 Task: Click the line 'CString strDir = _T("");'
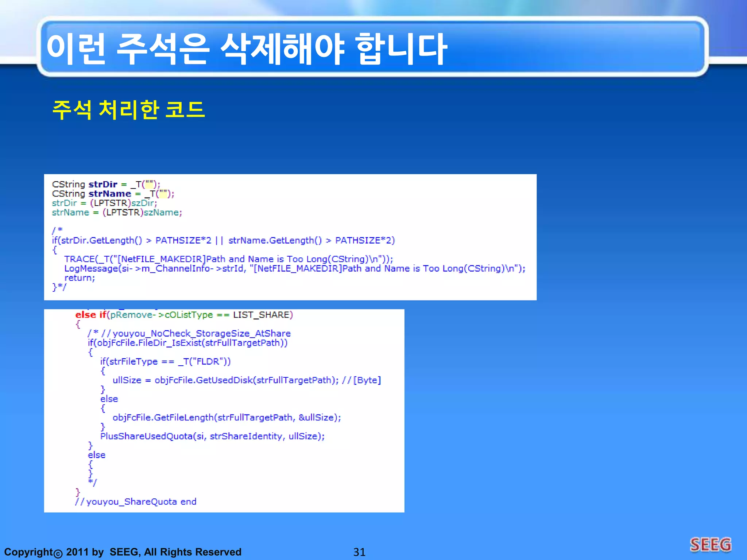click(x=106, y=184)
